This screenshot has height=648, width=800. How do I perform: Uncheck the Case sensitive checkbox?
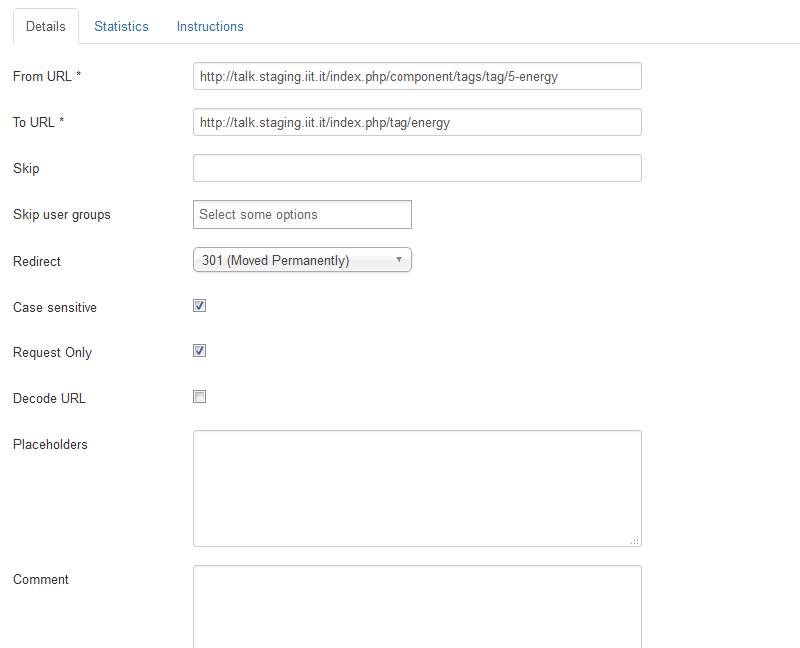199,306
